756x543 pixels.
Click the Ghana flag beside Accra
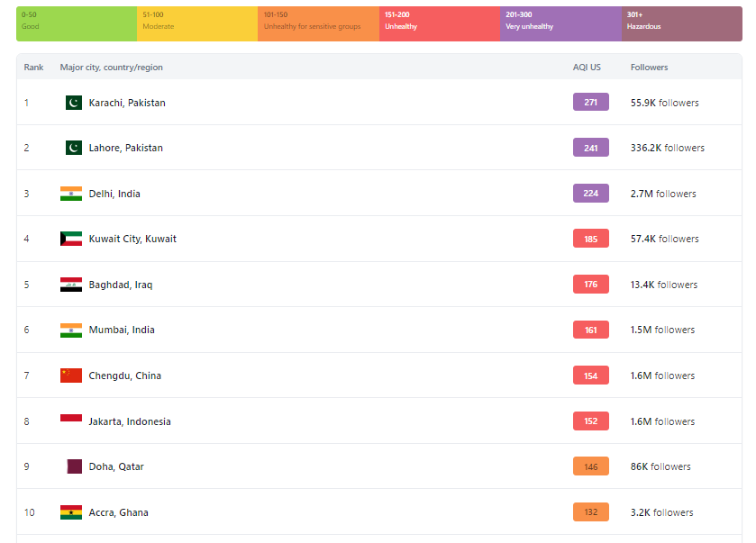(x=71, y=512)
